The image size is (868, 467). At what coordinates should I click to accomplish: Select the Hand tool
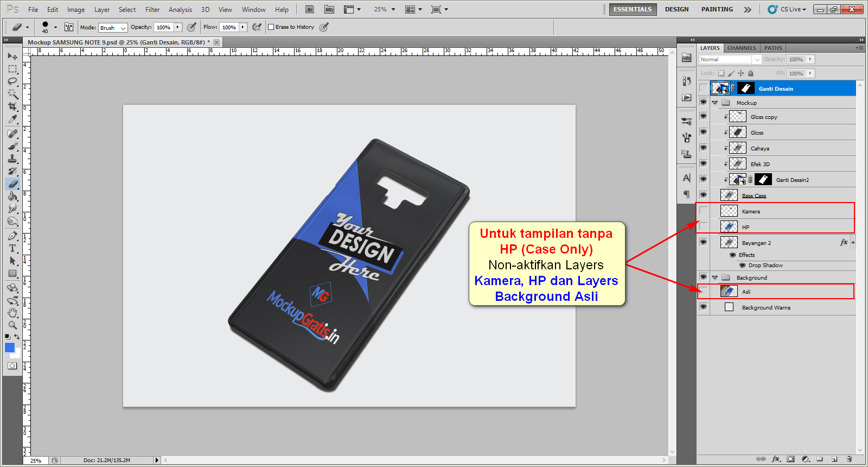12,313
